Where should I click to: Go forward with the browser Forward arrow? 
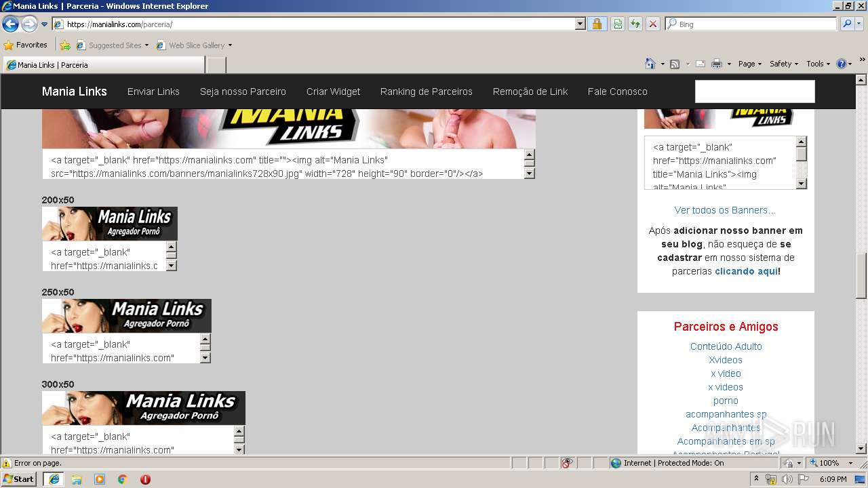29,24
